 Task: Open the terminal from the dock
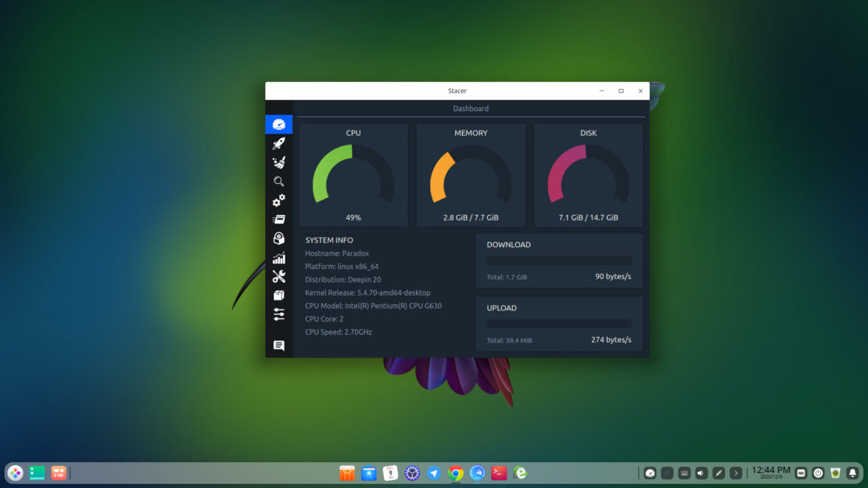[499, 472]
